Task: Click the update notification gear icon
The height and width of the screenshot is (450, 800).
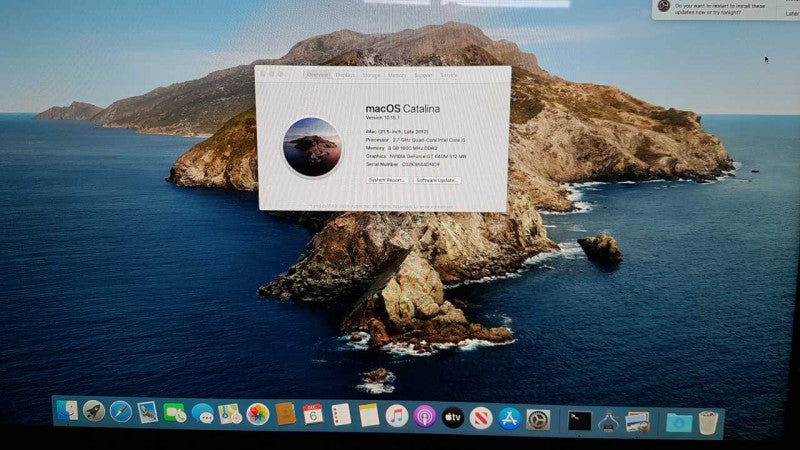Action: point(663,6)
